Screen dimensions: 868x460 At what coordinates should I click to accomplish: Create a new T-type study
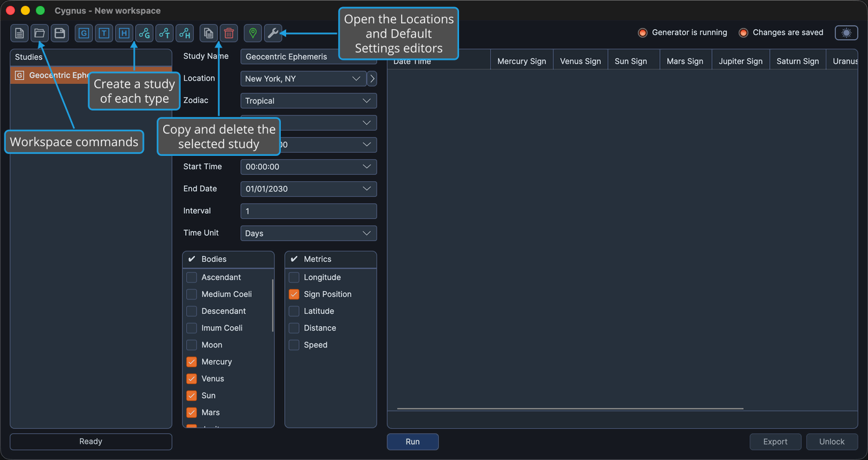click(x=104, y=33)
